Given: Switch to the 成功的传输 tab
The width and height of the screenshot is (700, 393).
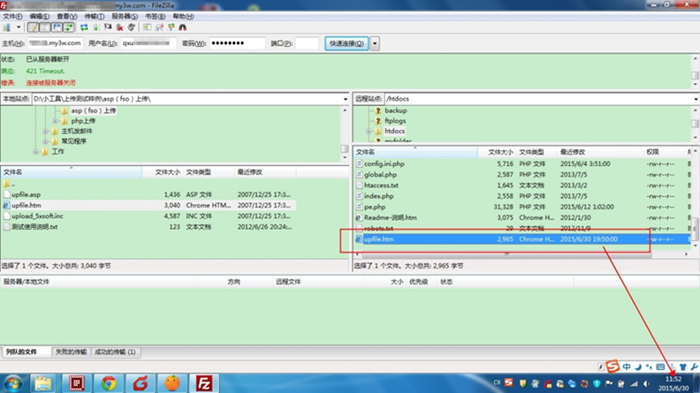Looking at the screenshot, I should [x=115, y=352].
